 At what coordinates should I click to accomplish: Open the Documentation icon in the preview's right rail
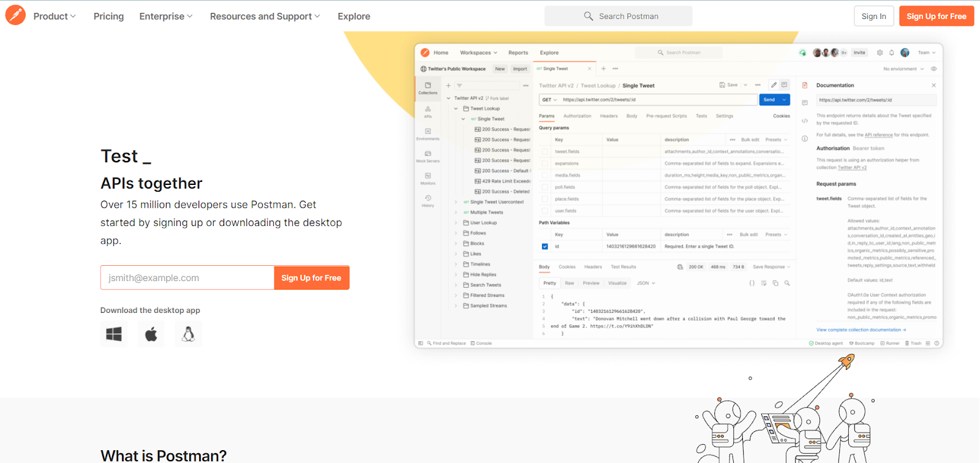pyautogui.click(x=805, y=85)
